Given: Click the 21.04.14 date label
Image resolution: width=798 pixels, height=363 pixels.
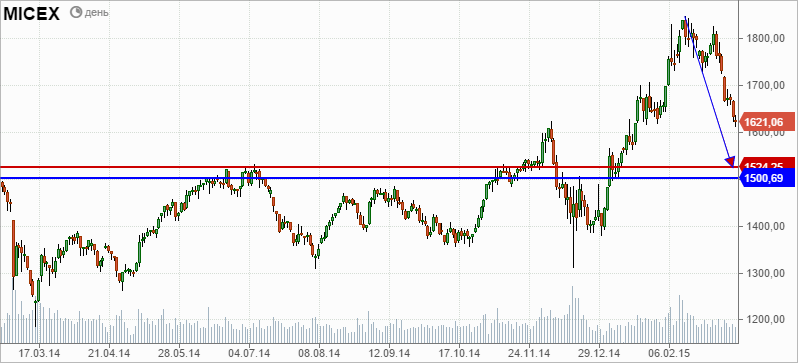Looking at the screenshot, I should point(110,352).
